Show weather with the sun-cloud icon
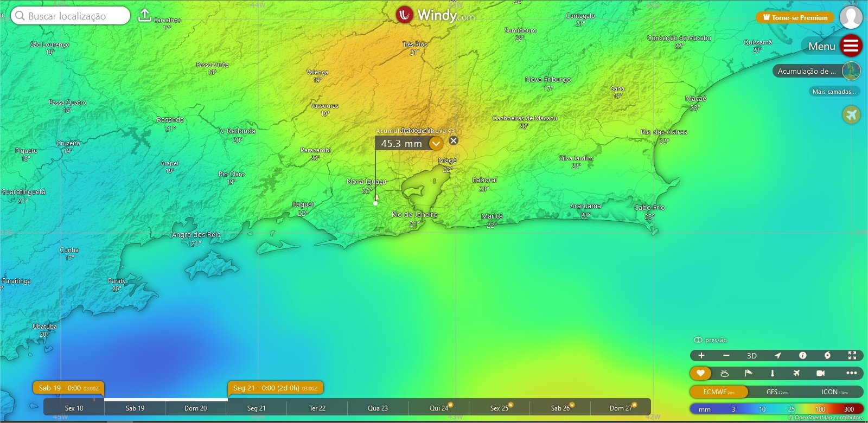Image resolution: width=868 pixels, height=423 pixels. (724, 373)
